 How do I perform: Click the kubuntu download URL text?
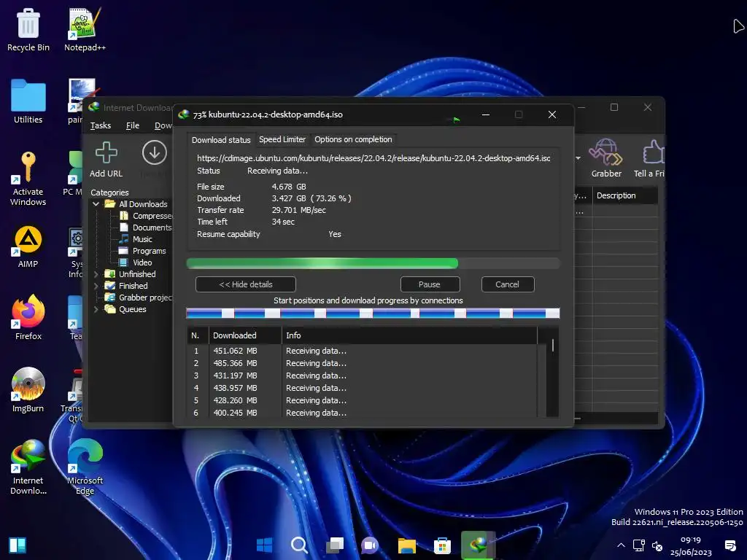click(373, 158)
